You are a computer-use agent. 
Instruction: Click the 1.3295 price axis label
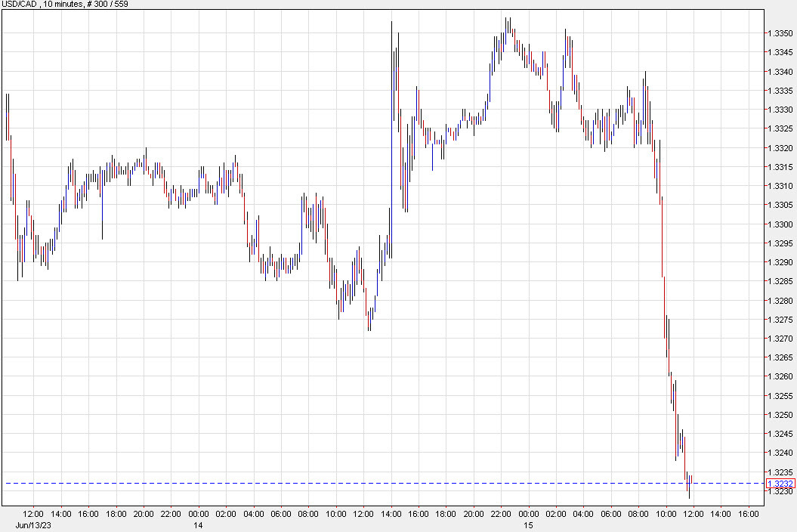click(x=780, y=243)
